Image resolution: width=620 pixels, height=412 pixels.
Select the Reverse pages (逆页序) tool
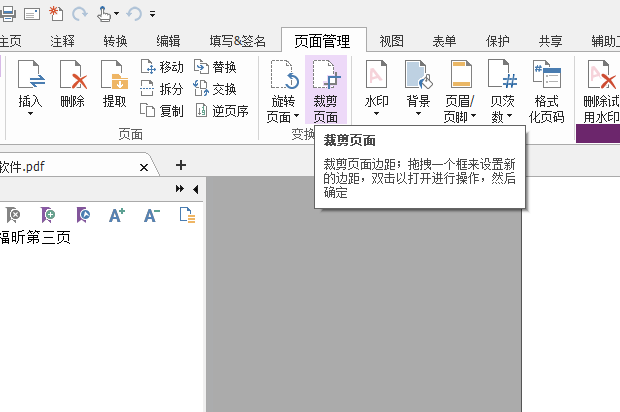click(221, 111)
